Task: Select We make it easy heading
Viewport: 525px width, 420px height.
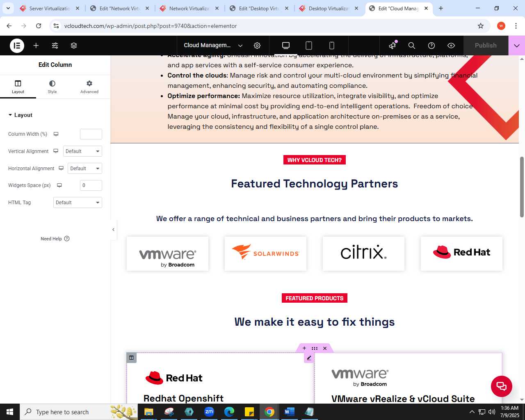Action: 315,322
